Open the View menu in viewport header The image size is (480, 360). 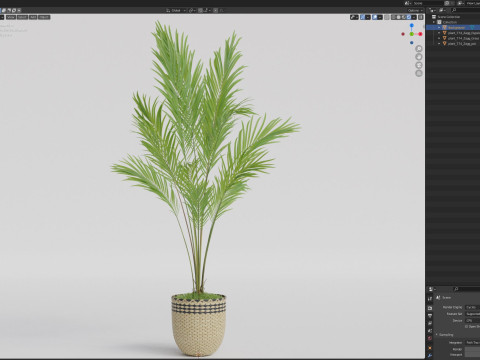pyautogui.click(x=11, y=17)
